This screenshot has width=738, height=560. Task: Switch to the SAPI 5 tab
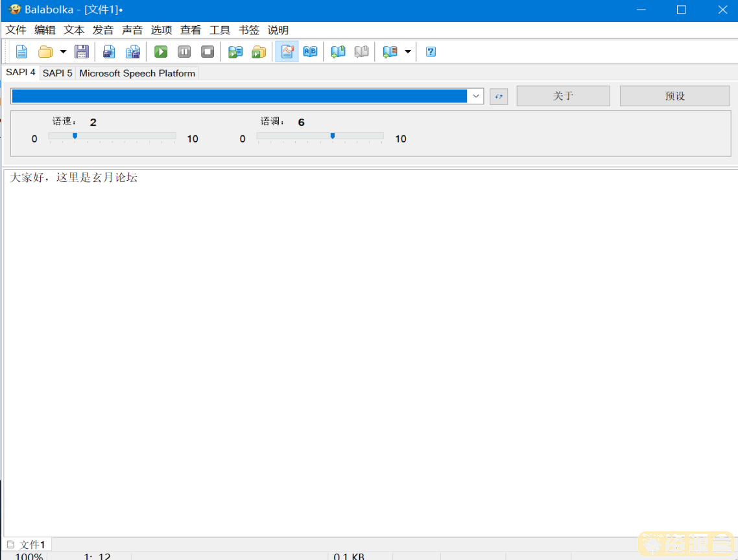[x=58, y=73]
